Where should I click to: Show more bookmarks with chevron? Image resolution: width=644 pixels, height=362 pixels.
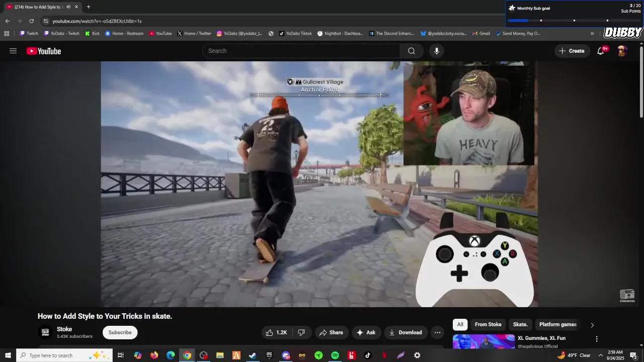click(x=592, y=34)
